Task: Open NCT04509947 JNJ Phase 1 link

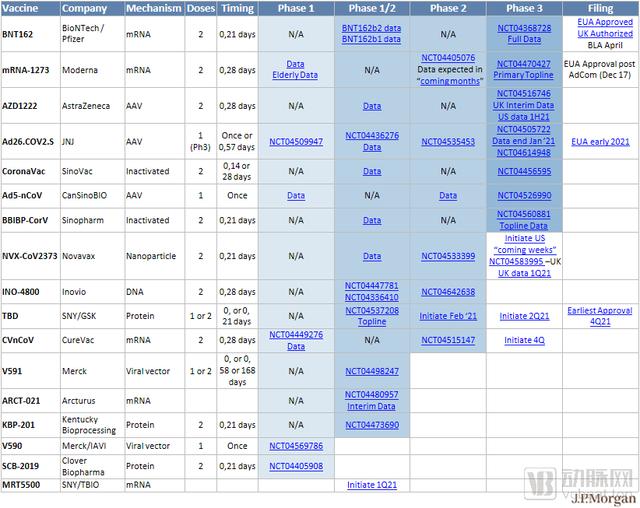Action: [x=296, y=142]
